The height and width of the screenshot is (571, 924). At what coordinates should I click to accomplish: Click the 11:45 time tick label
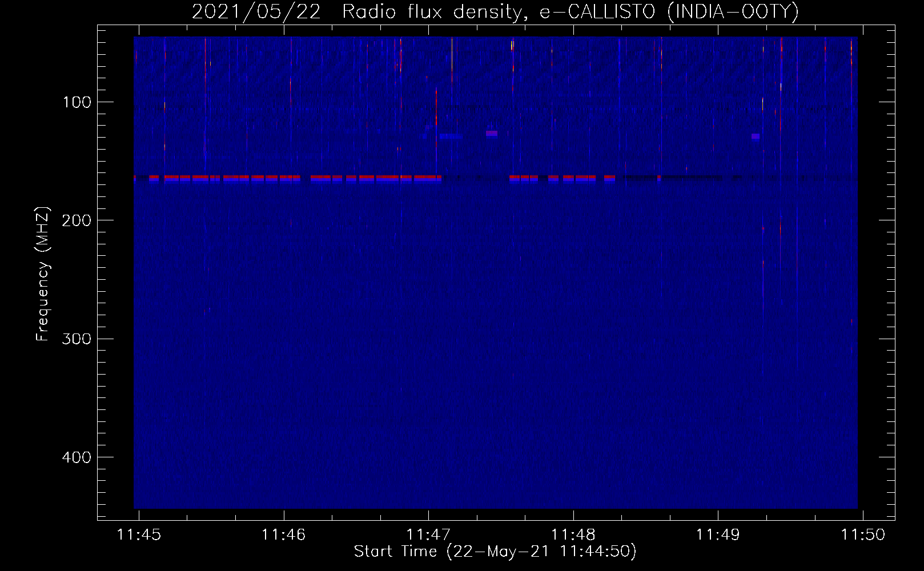[x=139, y=534]
